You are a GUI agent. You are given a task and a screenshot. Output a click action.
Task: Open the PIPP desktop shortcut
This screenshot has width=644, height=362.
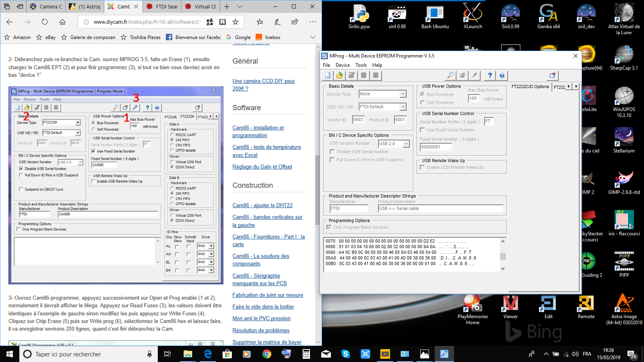pos(624,264)
